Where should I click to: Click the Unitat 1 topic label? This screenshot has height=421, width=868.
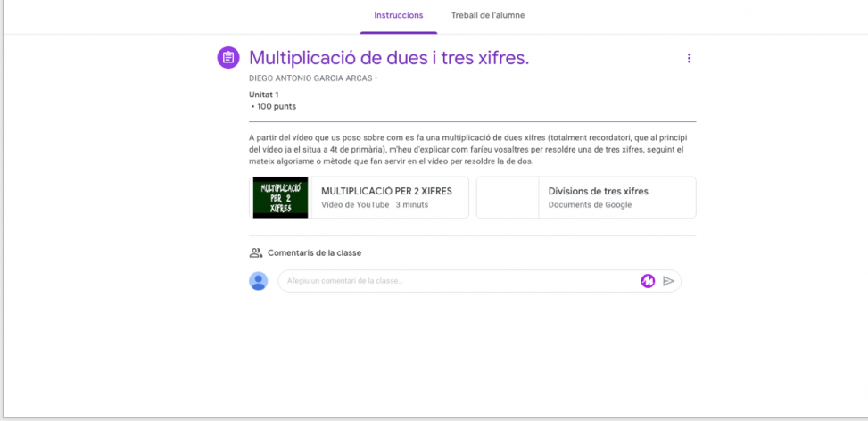pos(264,95)
